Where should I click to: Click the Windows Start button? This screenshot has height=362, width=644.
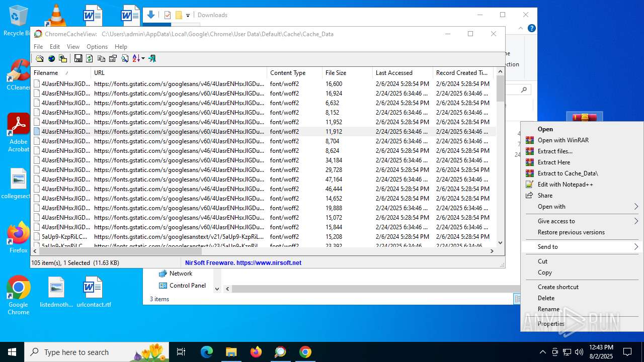12,352
